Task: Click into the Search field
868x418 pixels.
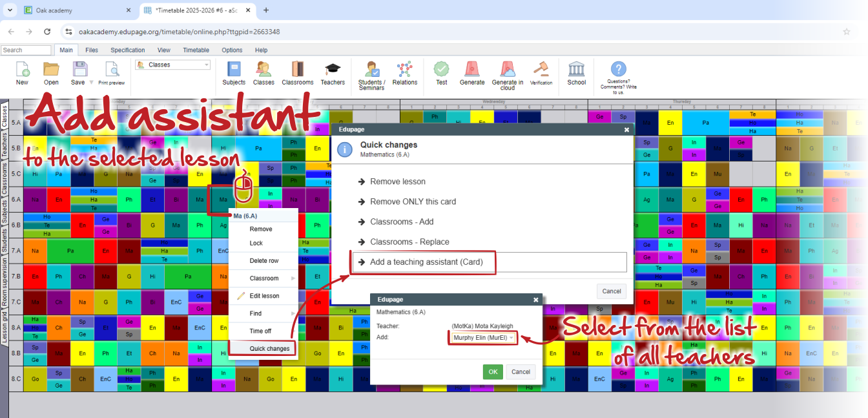Action: click(x=26, y=50)
